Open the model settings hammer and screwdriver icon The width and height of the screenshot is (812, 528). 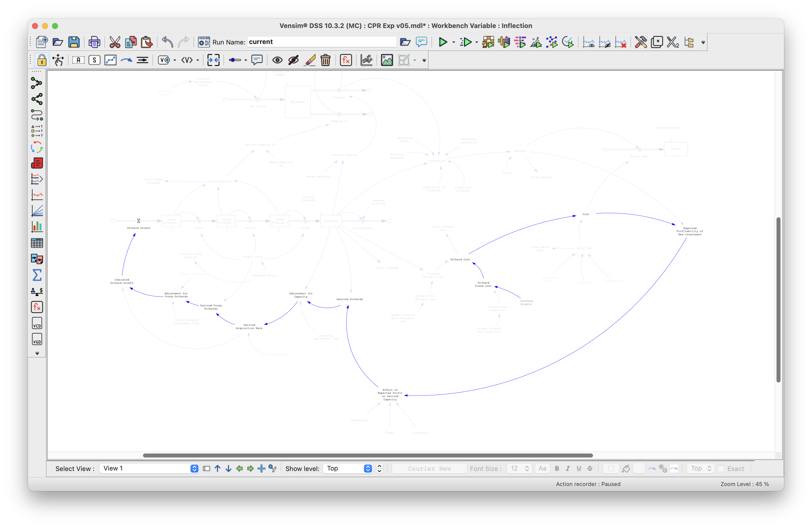[641, 42]
